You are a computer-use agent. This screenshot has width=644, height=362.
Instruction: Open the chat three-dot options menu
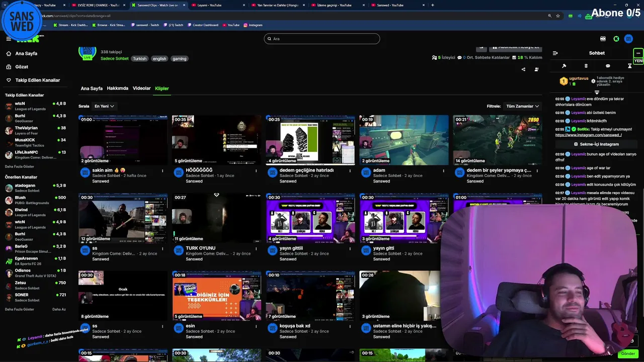(x=638, y=53)
